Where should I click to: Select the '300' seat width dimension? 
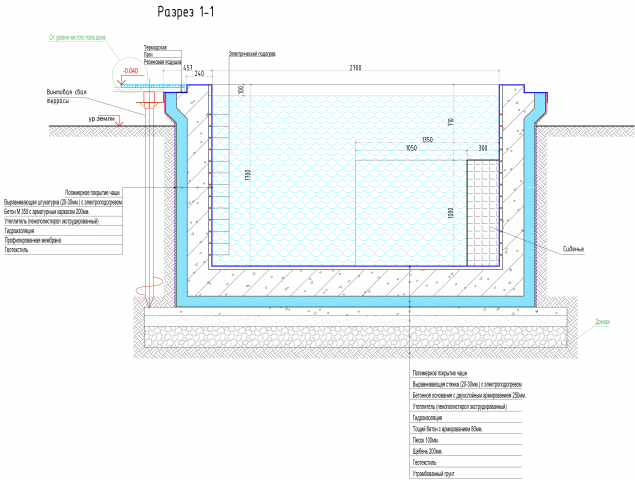click(x=483, y=148)
